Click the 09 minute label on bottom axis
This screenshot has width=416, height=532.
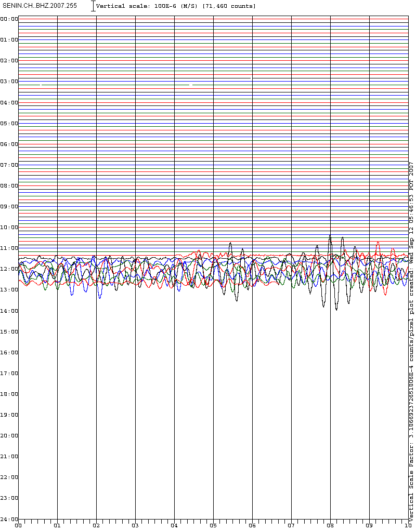pyautogui.click(x=369, y=526)
